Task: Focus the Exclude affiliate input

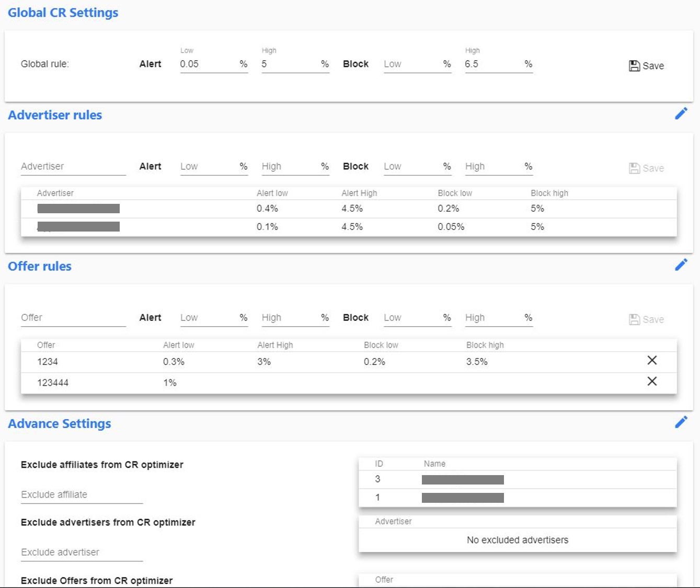Action: point(82,495)
